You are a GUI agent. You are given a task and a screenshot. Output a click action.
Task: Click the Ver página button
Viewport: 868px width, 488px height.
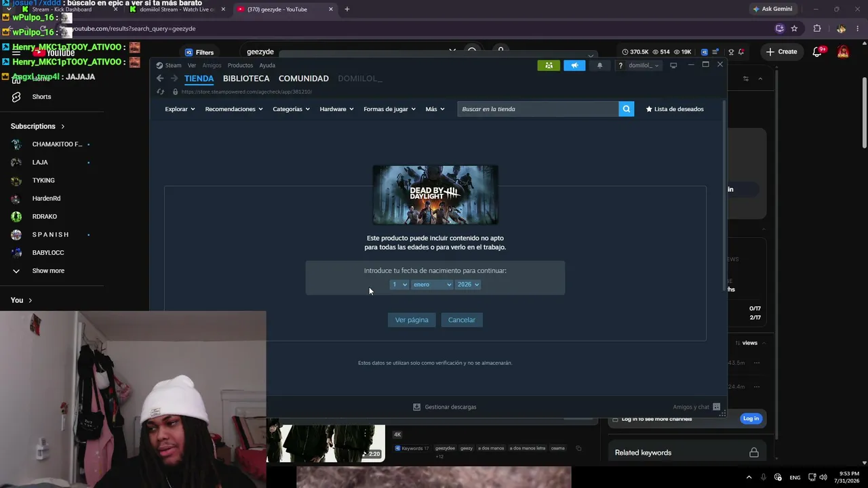coord(412,320)
